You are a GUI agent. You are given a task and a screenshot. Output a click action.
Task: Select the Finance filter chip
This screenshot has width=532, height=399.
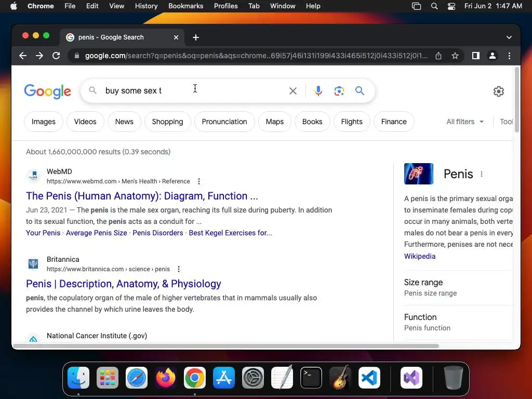[394, 122]
